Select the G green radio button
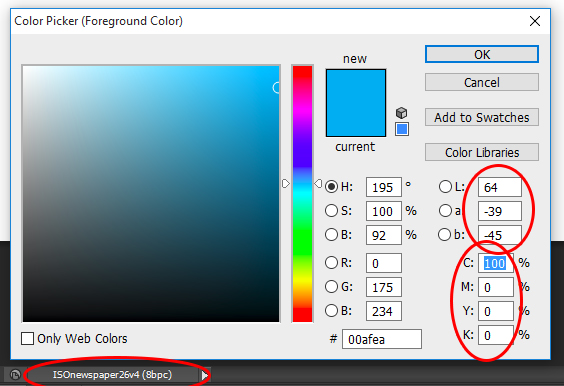The image size is (564, 386). [x=331, y=287]
